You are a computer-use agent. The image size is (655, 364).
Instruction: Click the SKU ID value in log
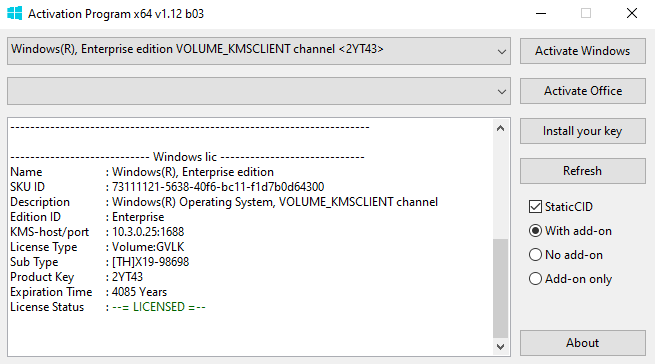[218, 187]
